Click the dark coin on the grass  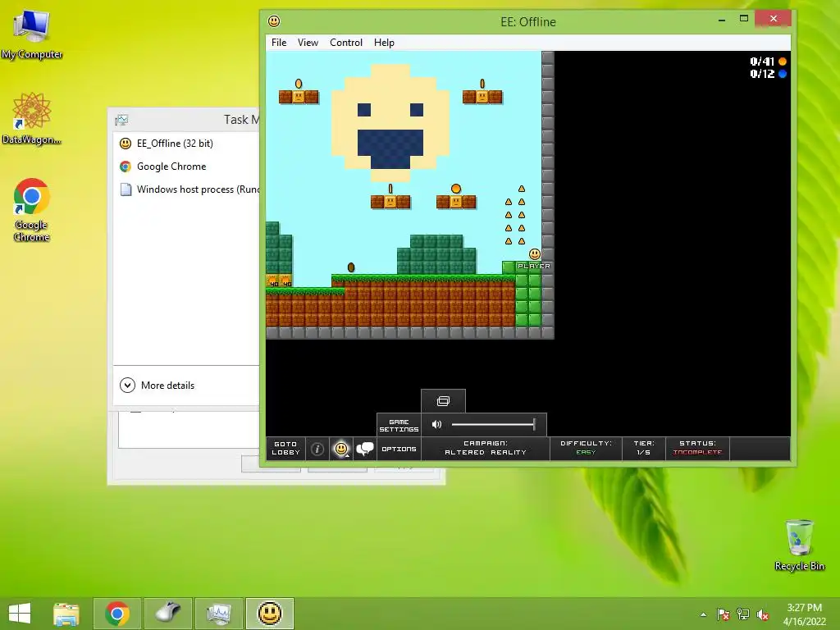pyautogui.click(x=351, y=267)
